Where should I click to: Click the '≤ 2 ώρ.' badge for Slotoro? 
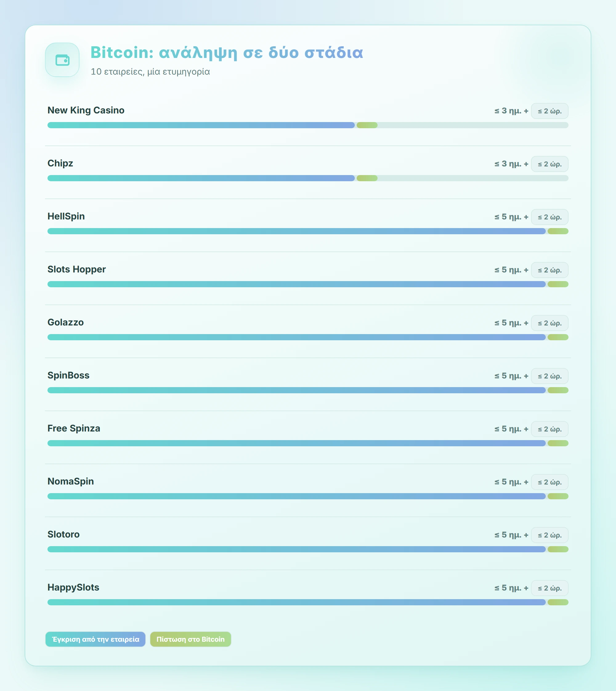coord(550,535)
